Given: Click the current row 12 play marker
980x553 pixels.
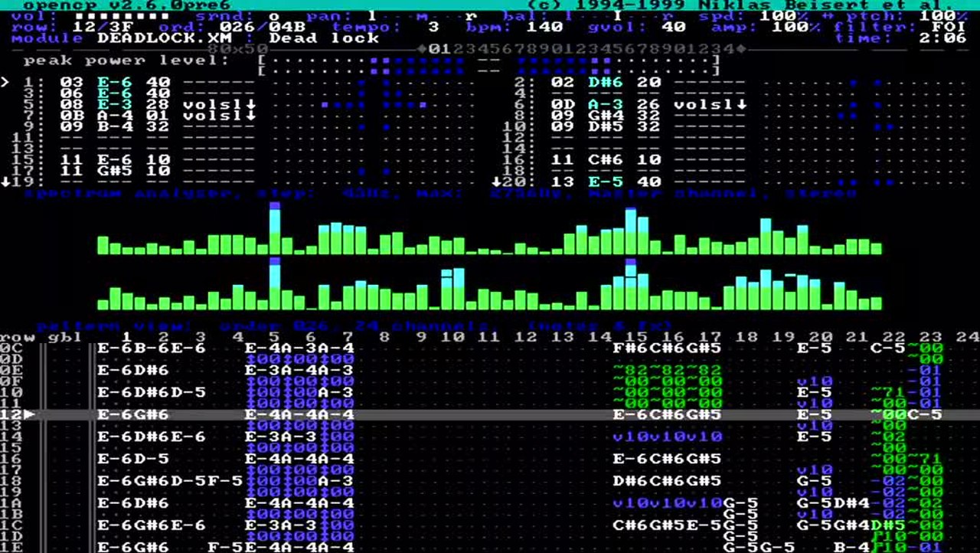Looking at the screenshot, I should tap(30, 414).
